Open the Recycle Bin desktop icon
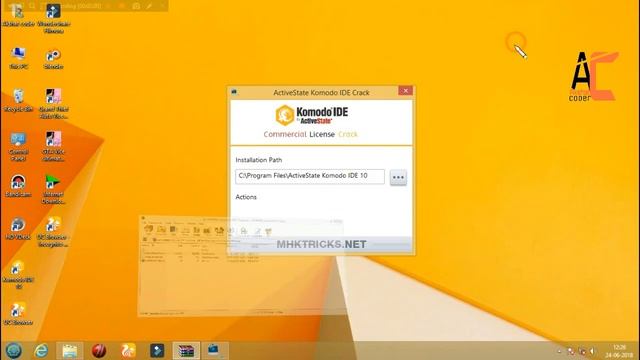The image size is (640, 360). (x=18, y=100)
